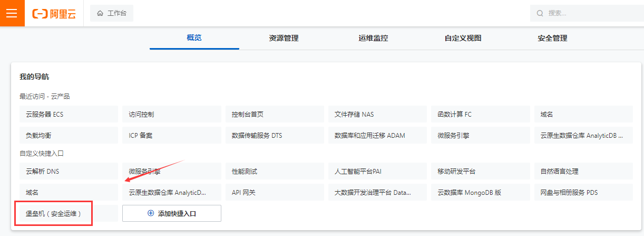Viewport: 644px width, 236px height.
Task: Open 云服务器 ECS shortcut
Action: (x=69, y=114)
